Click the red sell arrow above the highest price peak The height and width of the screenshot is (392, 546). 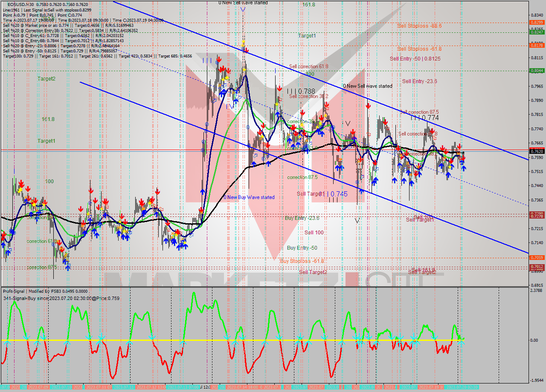[x=246, y=50]
